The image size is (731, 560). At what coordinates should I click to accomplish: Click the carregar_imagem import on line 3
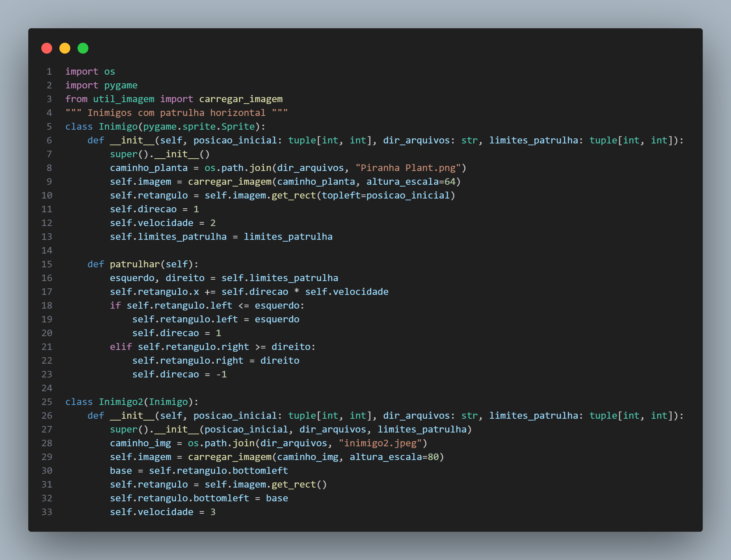(x=241, y=99)
